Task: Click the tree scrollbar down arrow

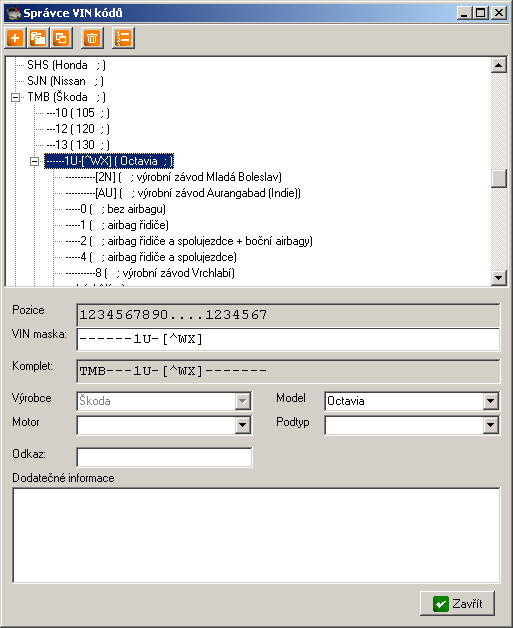Action: 499,277
